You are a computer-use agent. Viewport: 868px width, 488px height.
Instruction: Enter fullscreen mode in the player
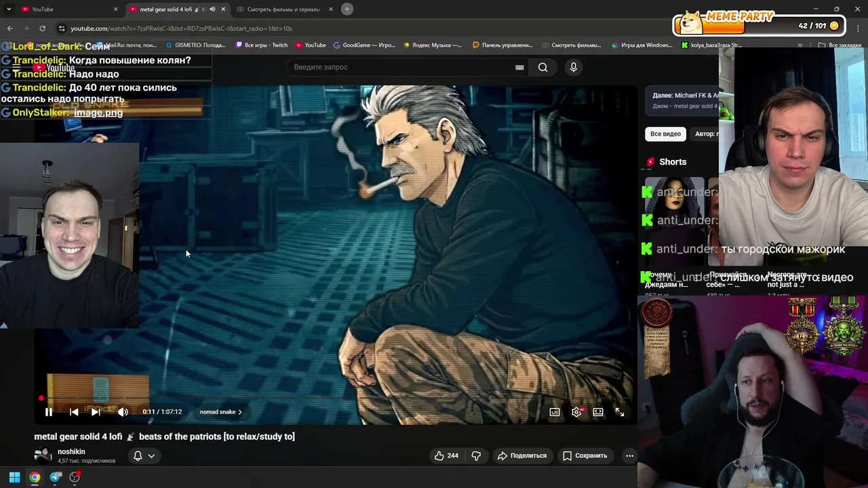pyautogui.click(x=620, y=411)
